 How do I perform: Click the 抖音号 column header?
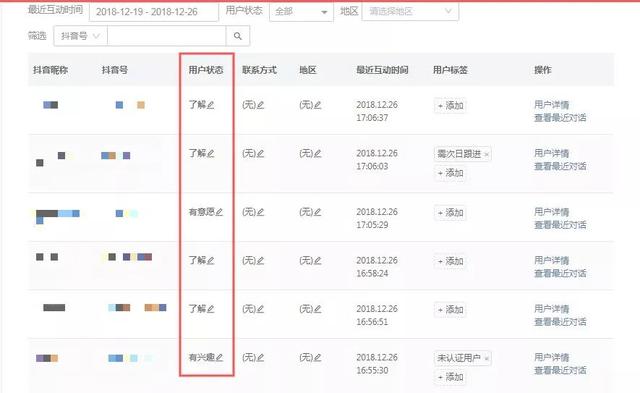click(x=115, y=70)
